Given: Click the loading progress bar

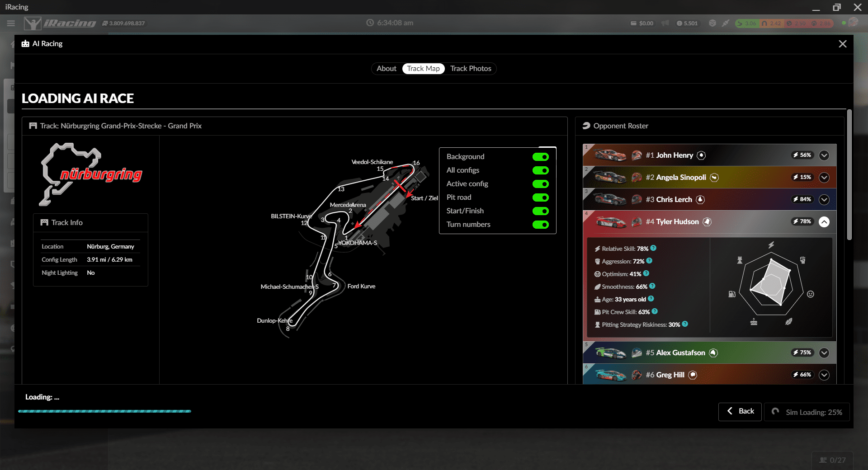Looking at the screenshot, I should pos(104,411).
